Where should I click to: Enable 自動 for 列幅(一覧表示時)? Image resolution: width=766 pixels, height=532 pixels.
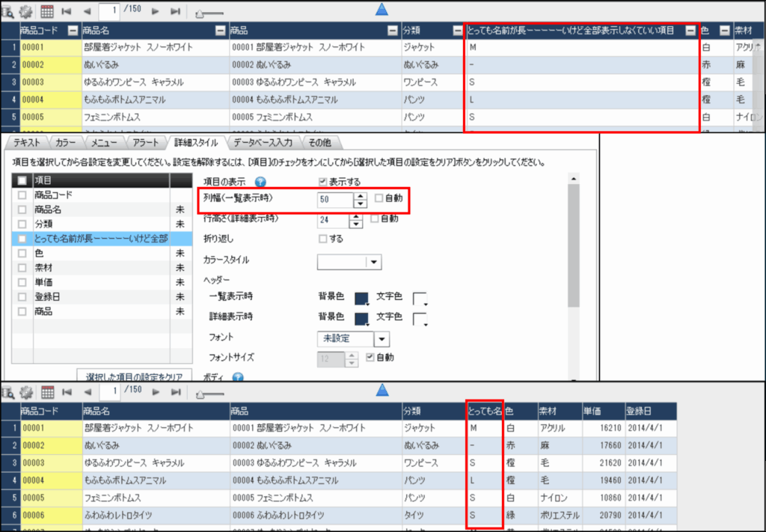[x=379, y=199]
